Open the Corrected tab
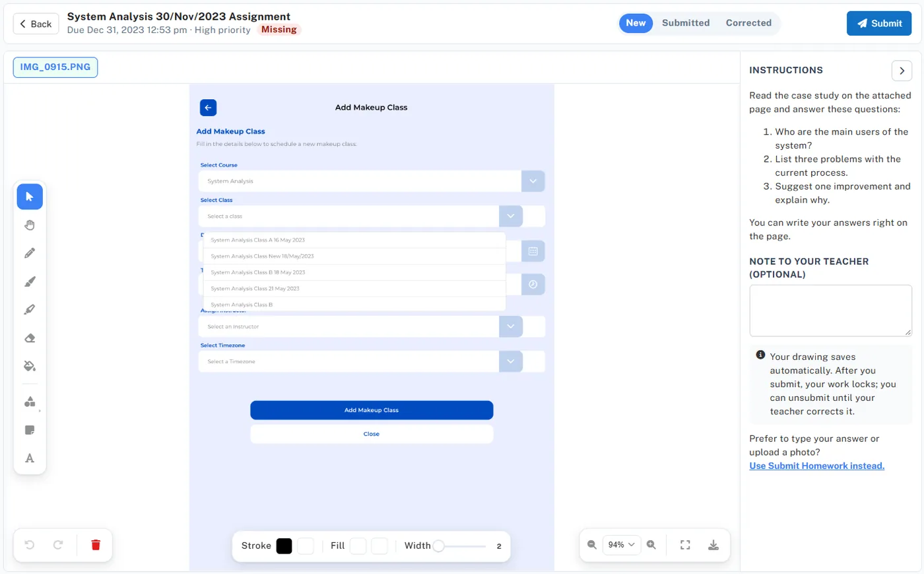Image resolution: width=924 pixels, height=574 pixels. (748, 23)
